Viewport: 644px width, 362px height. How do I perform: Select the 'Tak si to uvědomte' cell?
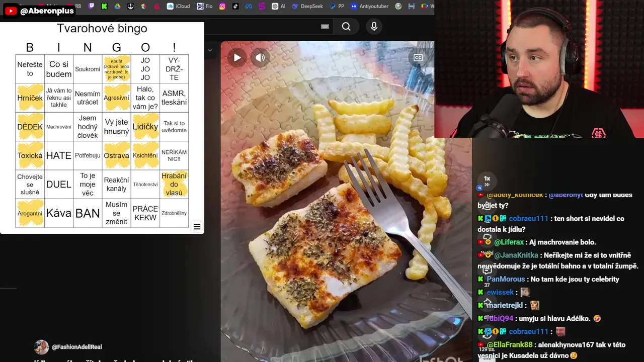coord(174,127)
